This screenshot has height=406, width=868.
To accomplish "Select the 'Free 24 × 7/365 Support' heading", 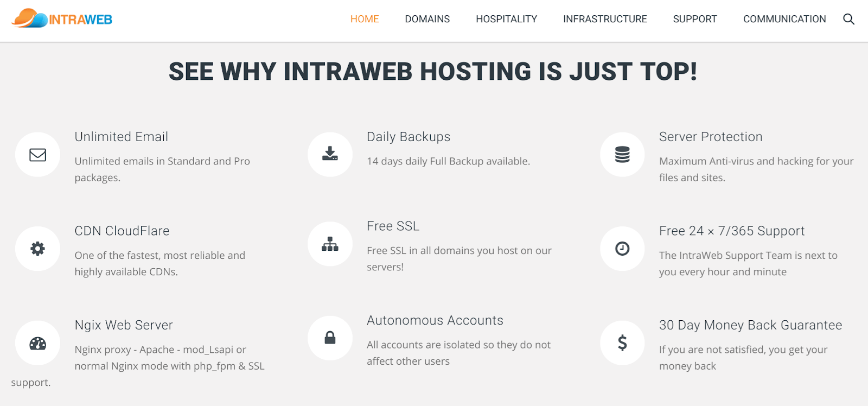I will (x=732, y=231).
